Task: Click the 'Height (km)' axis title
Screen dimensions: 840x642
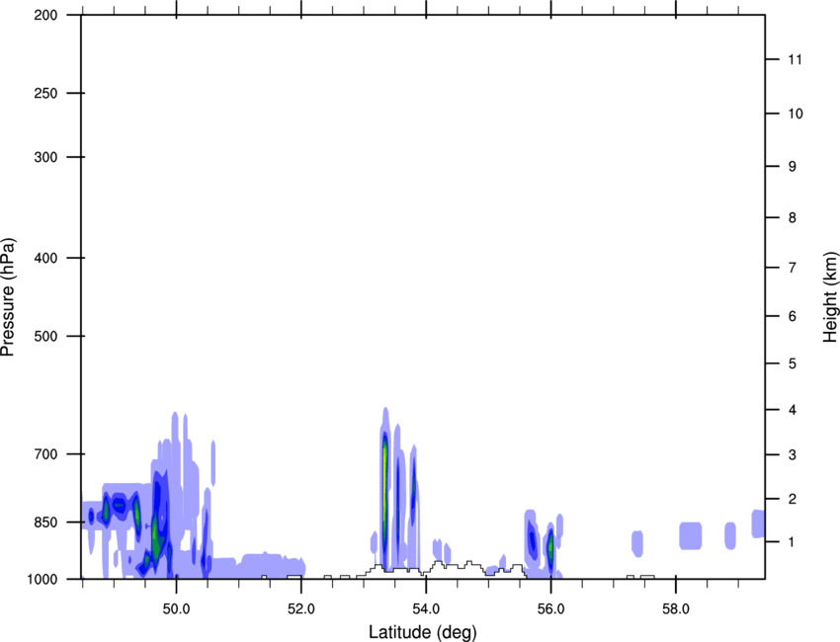Action: (x=830, y=297)
